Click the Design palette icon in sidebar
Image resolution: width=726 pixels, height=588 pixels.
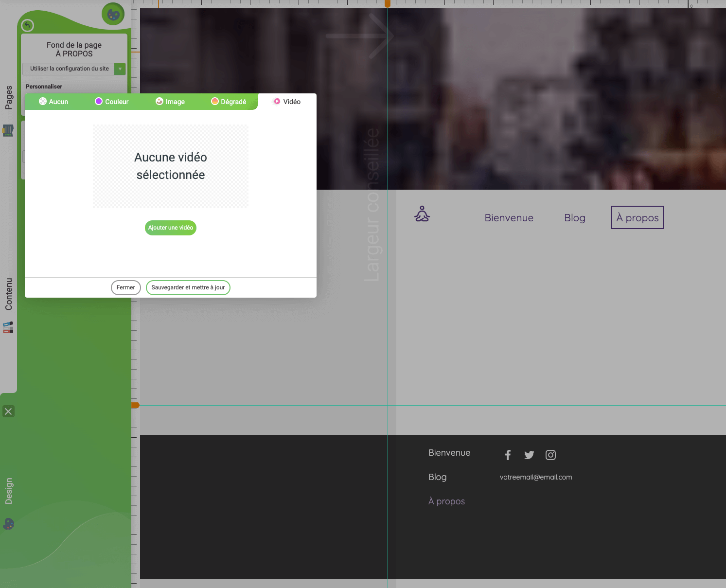click(x=8, y=524)
